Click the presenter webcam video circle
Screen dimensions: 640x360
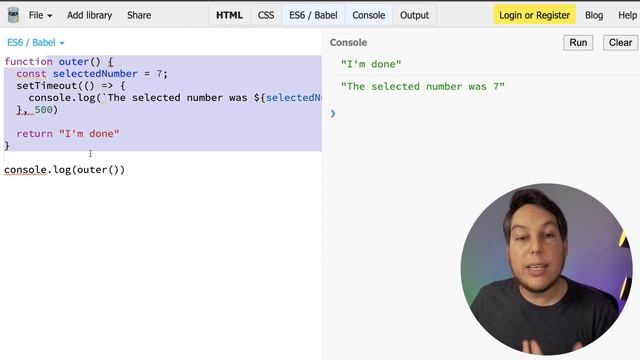[x=546, y=269]
